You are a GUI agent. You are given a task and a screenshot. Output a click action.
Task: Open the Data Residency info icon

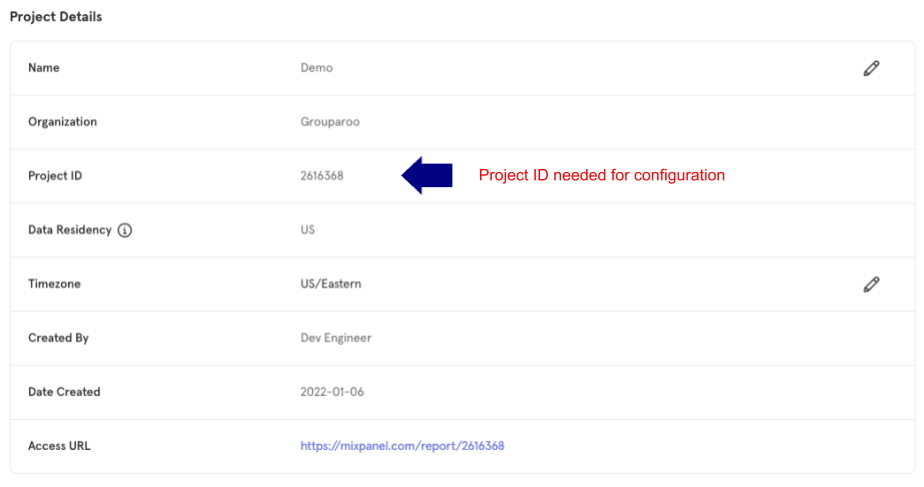[x=124, y=230]
